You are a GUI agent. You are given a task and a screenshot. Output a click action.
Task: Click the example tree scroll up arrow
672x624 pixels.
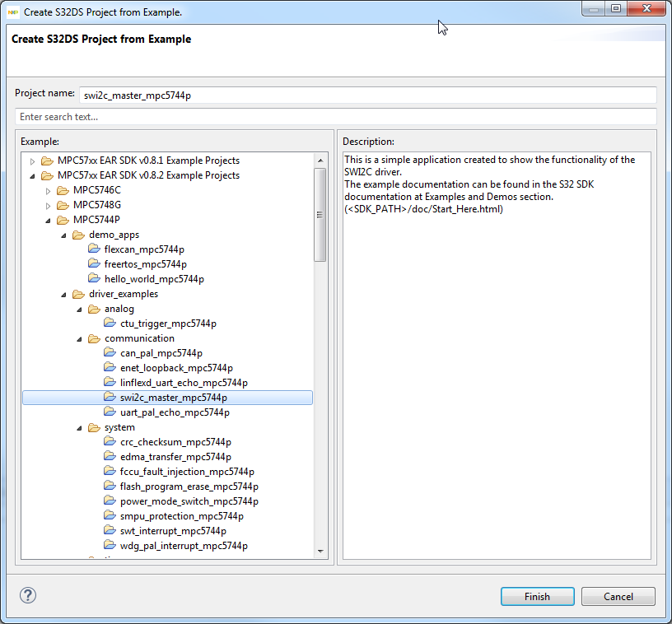(320, 161)
